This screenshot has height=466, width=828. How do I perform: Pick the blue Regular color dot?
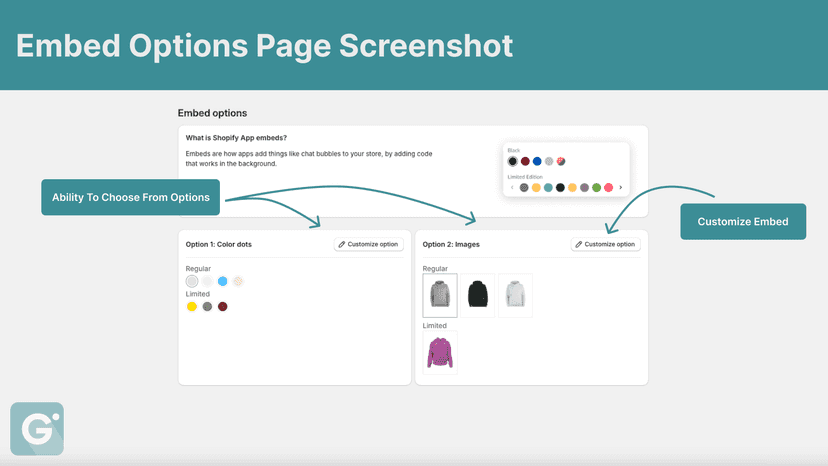(222, 281)
